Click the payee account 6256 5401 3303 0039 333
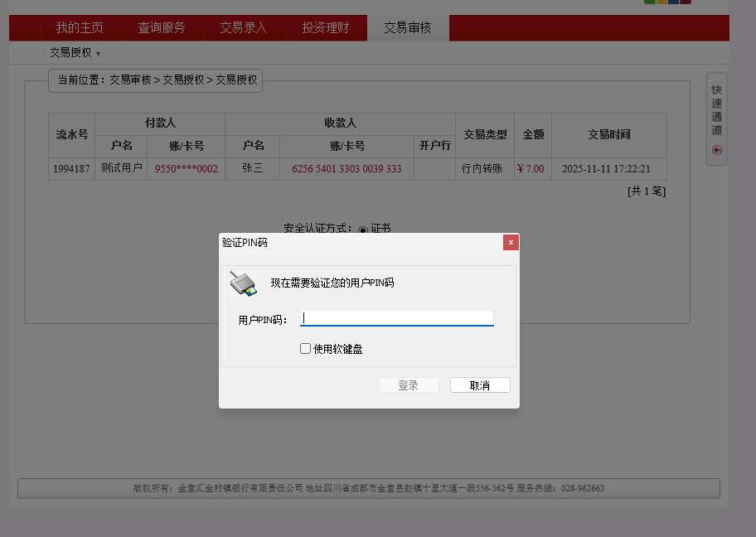 pos(346,169)
